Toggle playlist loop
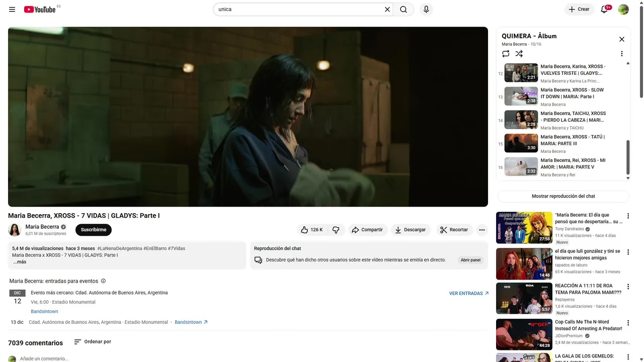644x362 pixels. 506,54
